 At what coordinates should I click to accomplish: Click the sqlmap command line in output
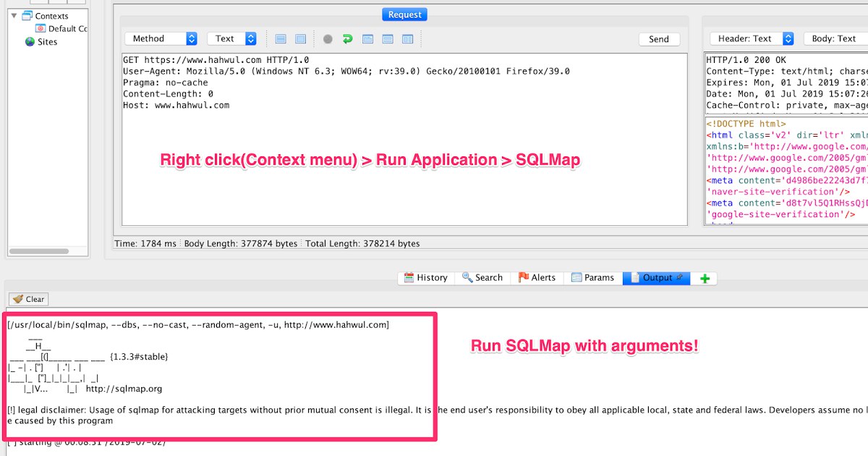point(198,325)
